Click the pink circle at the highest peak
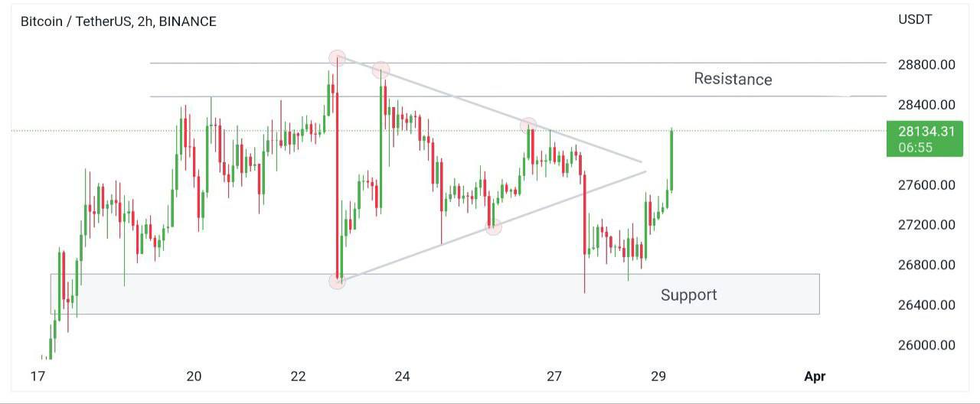 coord(338,57)
